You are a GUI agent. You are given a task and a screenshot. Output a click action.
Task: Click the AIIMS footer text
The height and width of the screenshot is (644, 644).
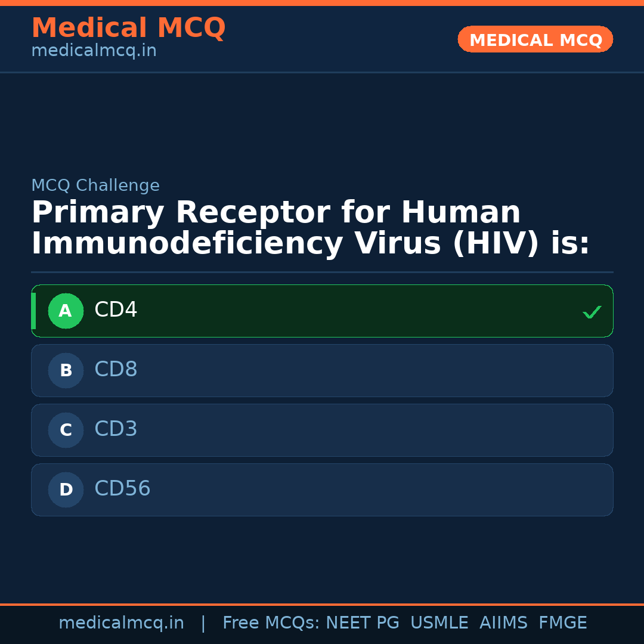pyautogui.click(x=503, y=623)
